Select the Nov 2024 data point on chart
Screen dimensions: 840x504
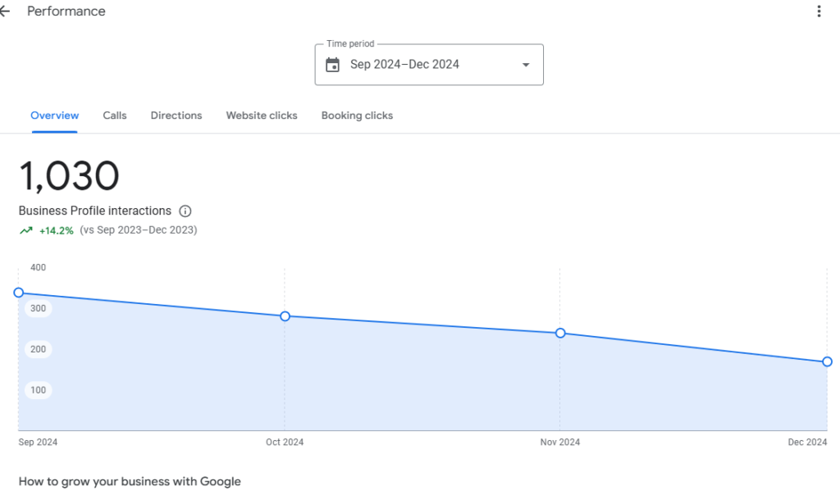560,334
